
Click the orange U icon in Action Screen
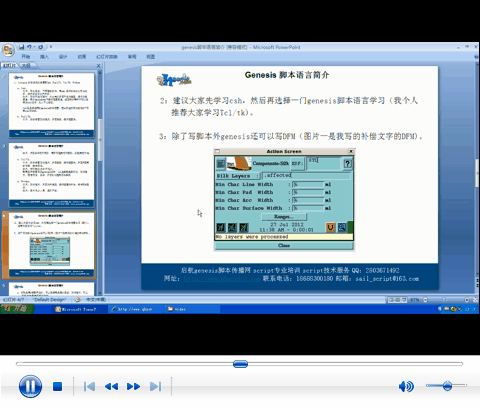(330, 227)
